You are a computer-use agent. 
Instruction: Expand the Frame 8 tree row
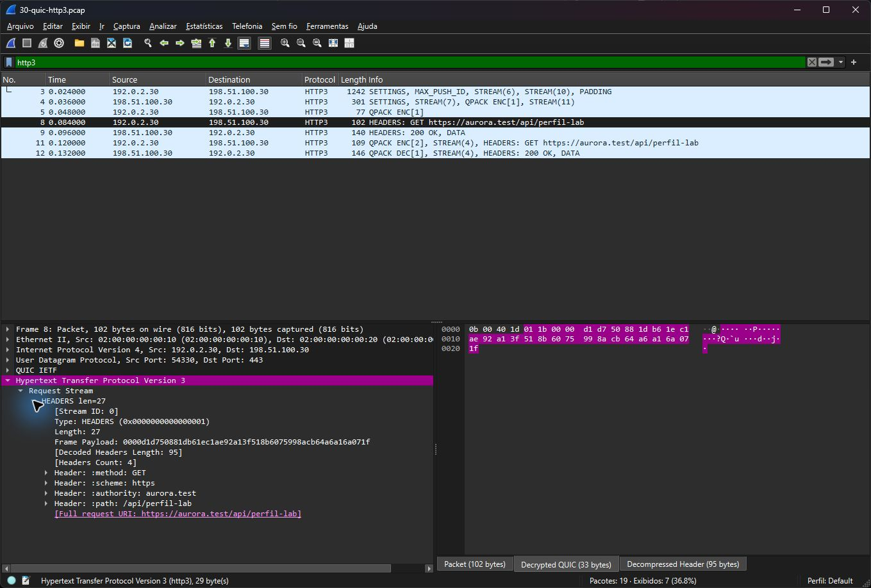tap(8, 329)
